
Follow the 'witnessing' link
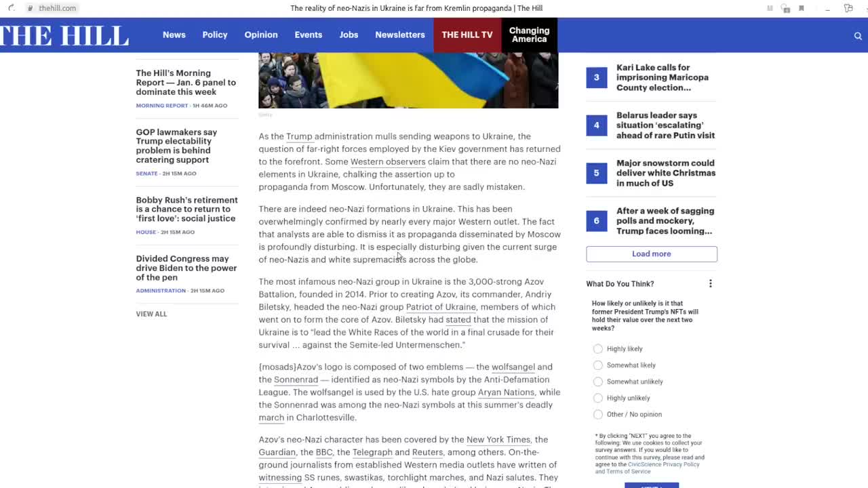coord(280,478)
